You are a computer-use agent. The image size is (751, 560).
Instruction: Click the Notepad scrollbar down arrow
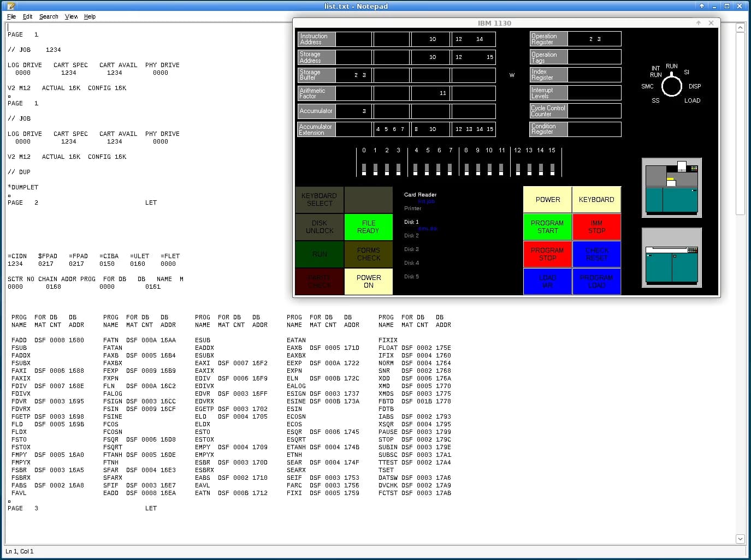point(740,539)
